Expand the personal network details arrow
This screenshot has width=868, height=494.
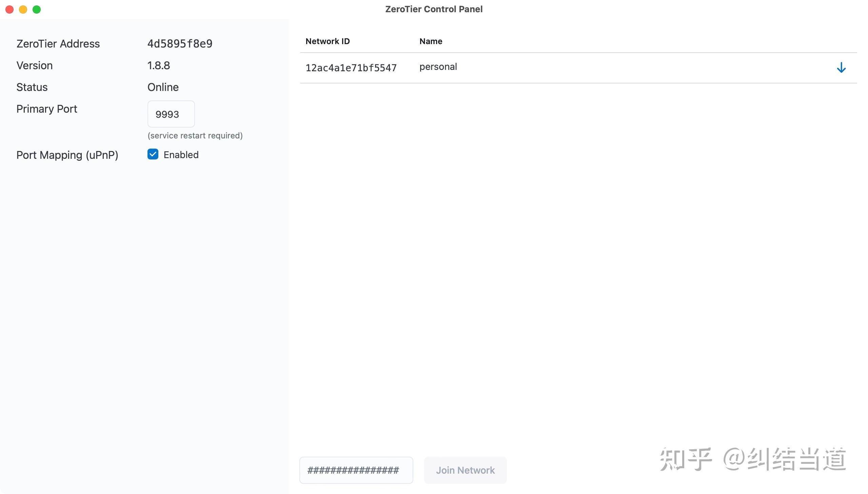(841, 68)
